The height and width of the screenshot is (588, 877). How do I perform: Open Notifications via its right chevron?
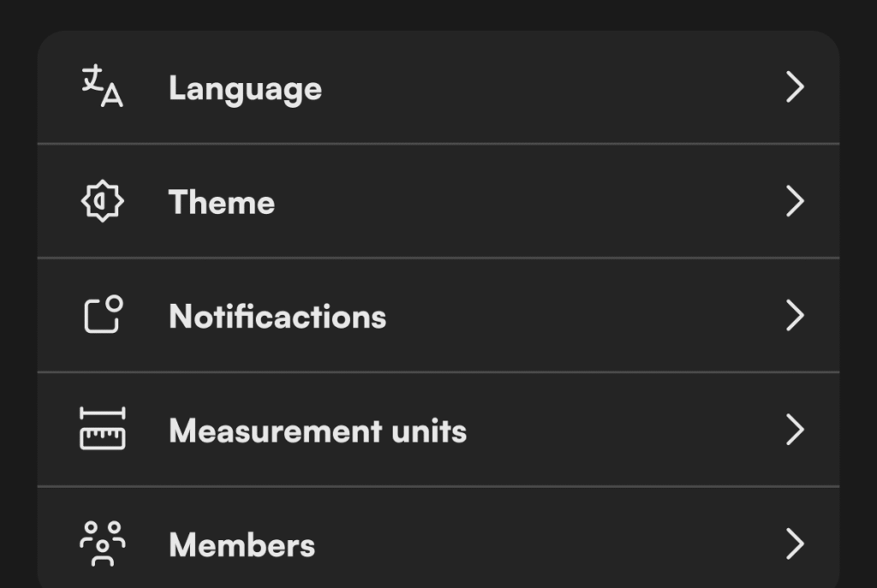coord(796,316)
